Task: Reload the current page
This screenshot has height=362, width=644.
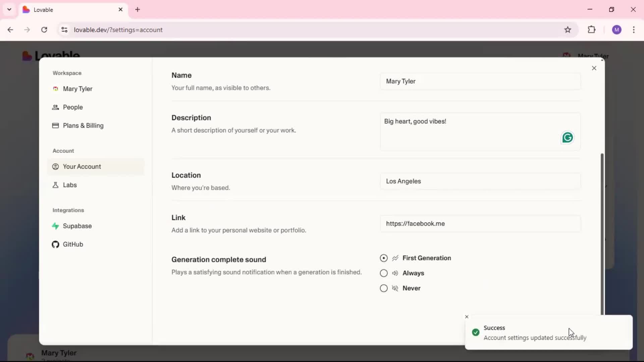Action: point(44,30)
